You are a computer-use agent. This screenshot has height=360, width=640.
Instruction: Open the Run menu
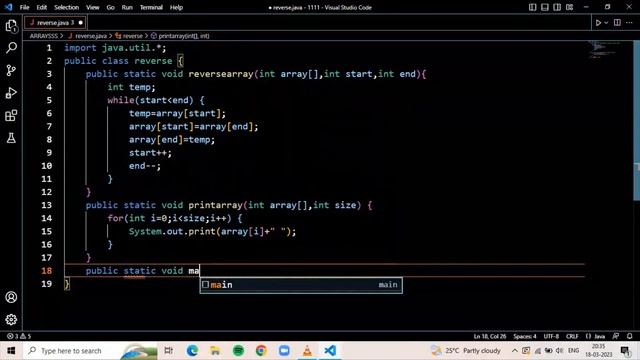pyautogui.click(x=127, y=7)
